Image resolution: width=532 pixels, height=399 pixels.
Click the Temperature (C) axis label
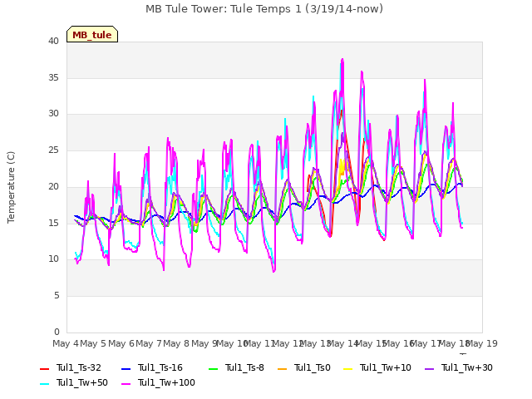point(11,187)
